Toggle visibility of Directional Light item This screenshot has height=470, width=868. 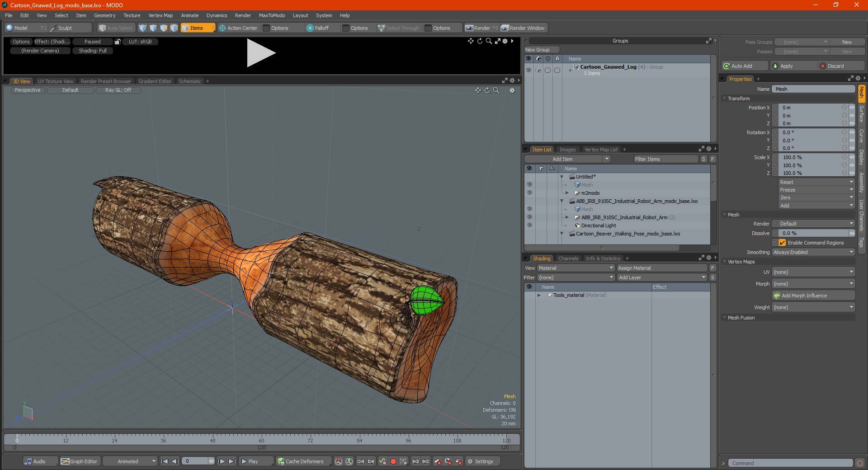[529, 226]
